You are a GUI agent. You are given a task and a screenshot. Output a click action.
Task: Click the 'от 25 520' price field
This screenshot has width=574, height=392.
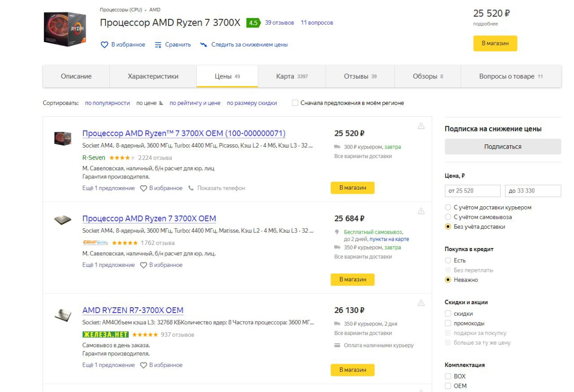(473, 191)
